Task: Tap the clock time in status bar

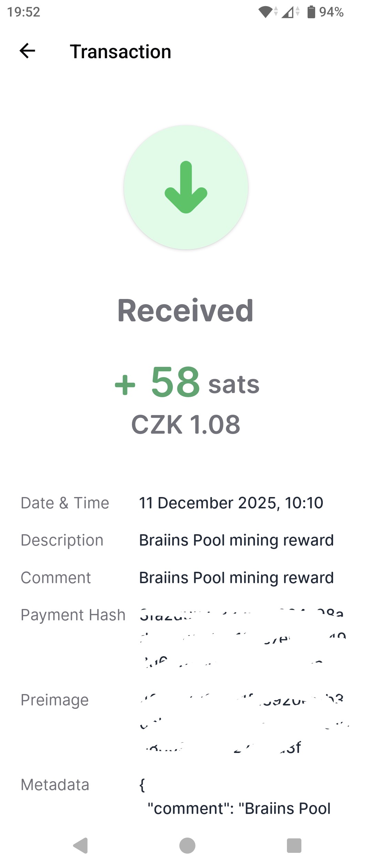Action: [24, 12]
